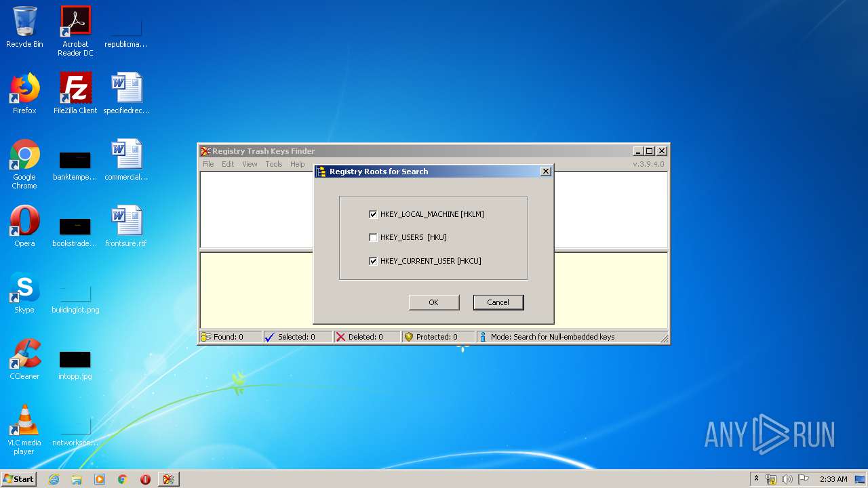
Task: Click the Action Center flag tray icon
Action: pyautogui.click(x=803, y=479)
